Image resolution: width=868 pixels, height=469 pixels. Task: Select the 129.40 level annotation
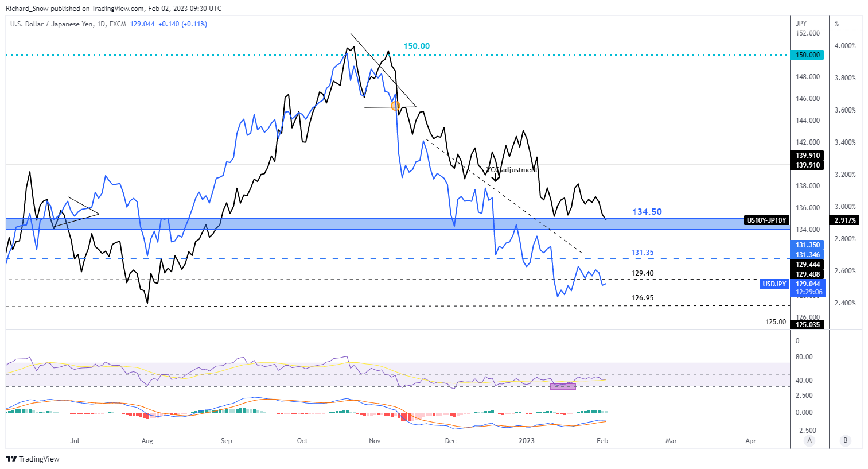point(643,273)
